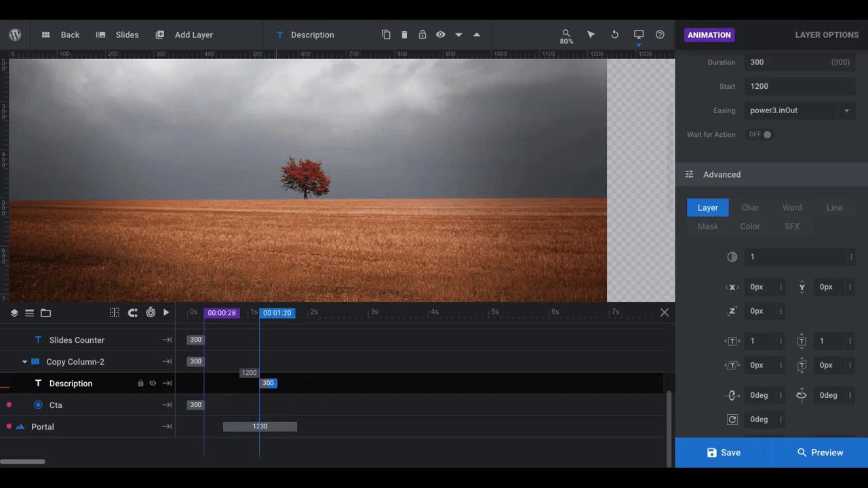
Task: Open the WordPress logo menu
Action: click(x=15, y=35)
